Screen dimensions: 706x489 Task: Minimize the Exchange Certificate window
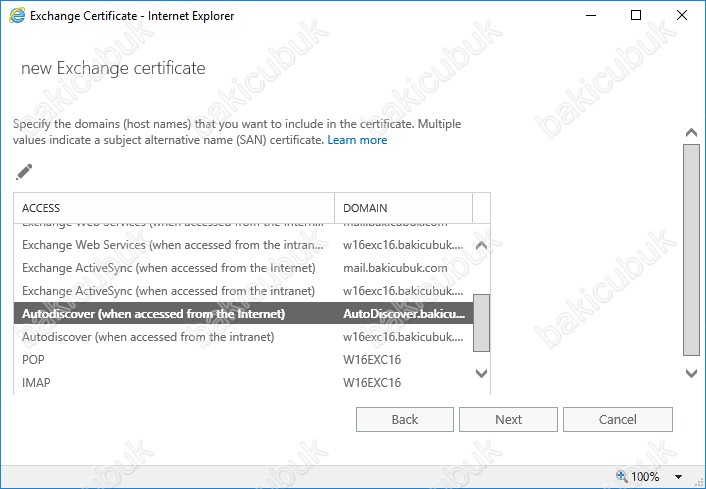tap(591, 15)
